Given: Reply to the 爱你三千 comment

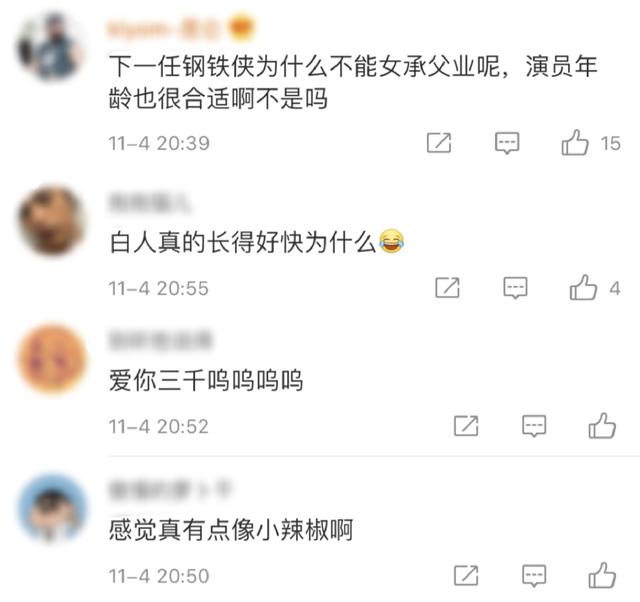Looking at the screenshot, I should coord(534,426).
